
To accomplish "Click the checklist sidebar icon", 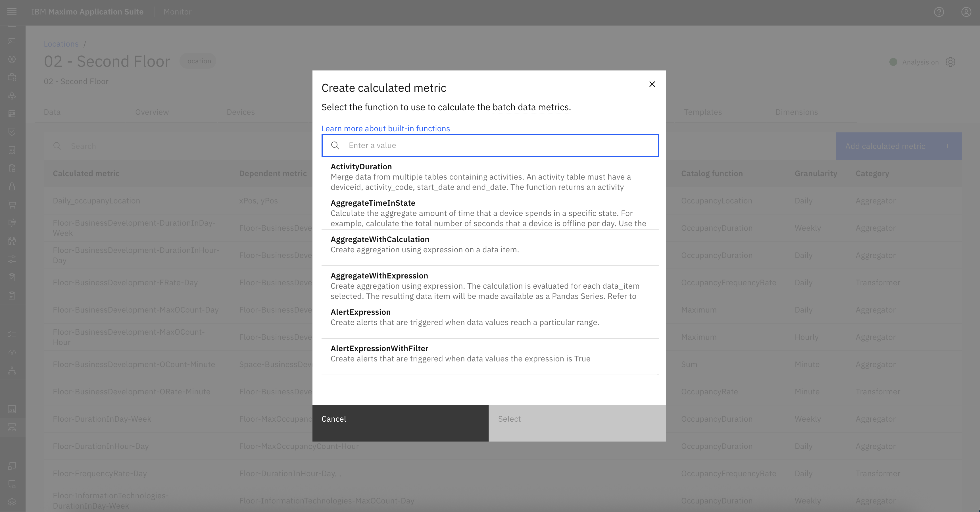I will point(12,334).
